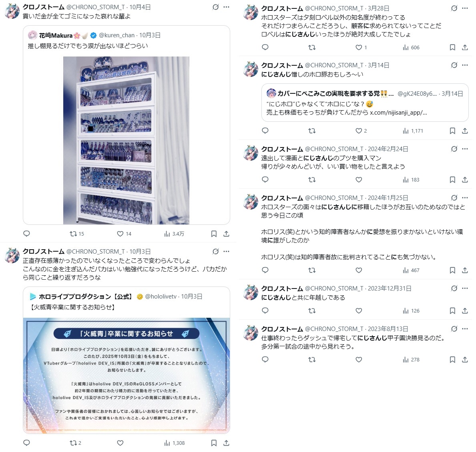This screenshot has width=476, height=452.
Task: View analytics showing 1,171 views
Action: [x=413, y=131]
